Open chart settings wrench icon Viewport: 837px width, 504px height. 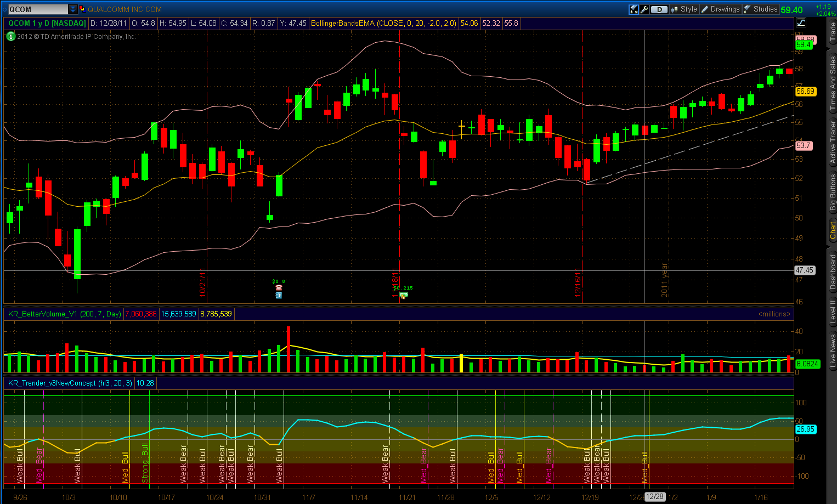pyautogui.click(x=644, y=9)
